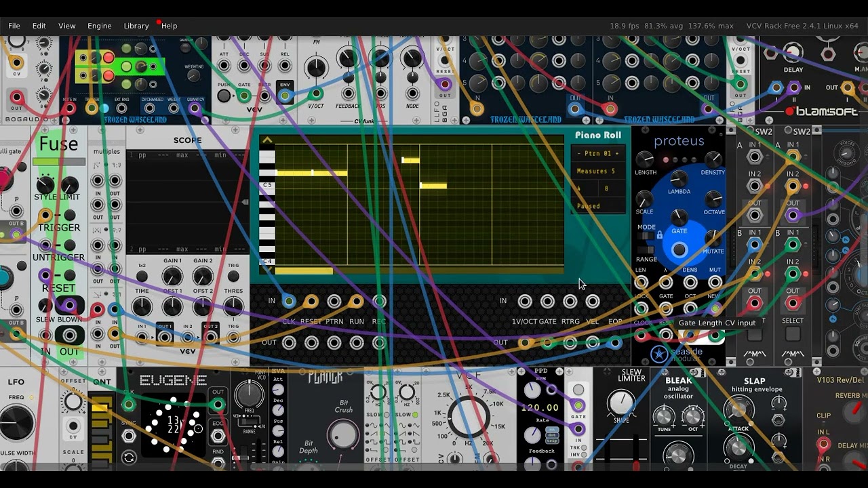This screenshot has height=488, width=868.
Task: Click the Proteus OCT input jack
Action: click(x=690, y=309)
